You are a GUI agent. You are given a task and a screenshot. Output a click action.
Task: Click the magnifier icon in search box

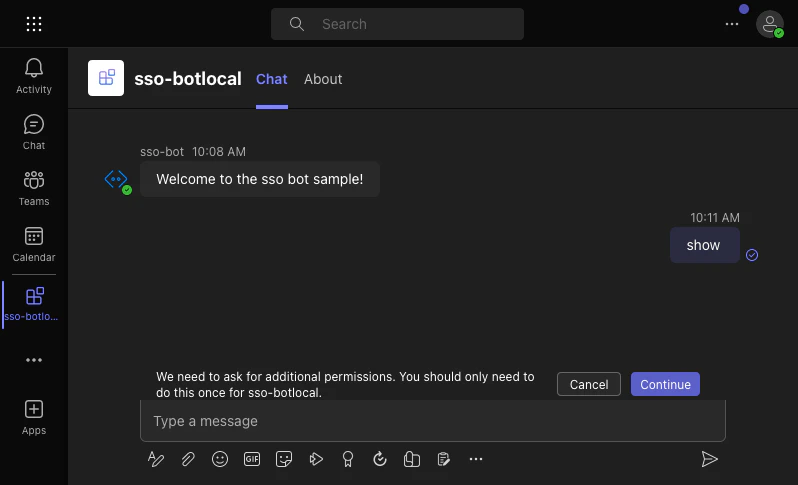point(297,24)
